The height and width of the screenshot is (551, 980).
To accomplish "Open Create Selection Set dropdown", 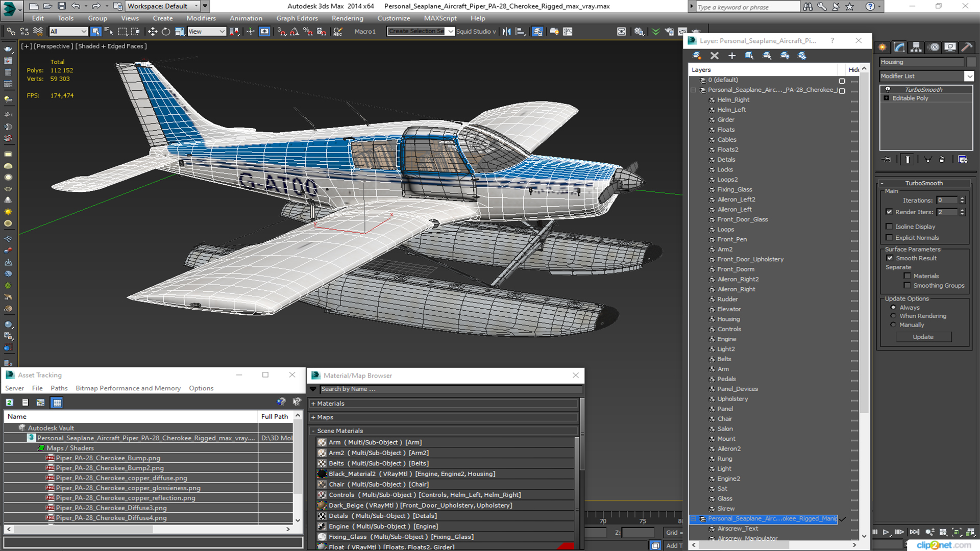I will (421, 32).
